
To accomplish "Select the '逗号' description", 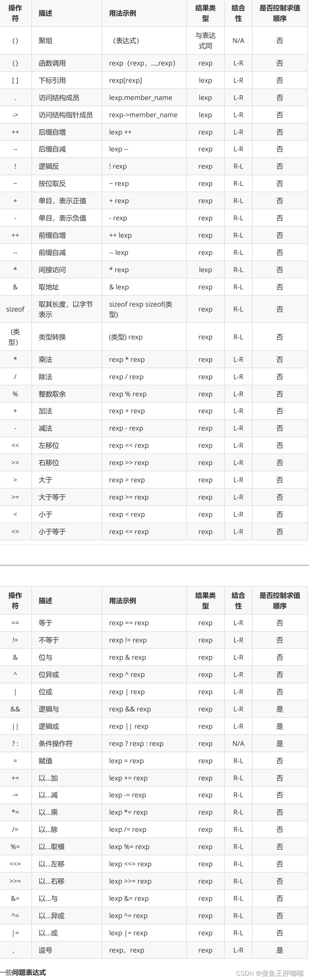I will (45, 950).
